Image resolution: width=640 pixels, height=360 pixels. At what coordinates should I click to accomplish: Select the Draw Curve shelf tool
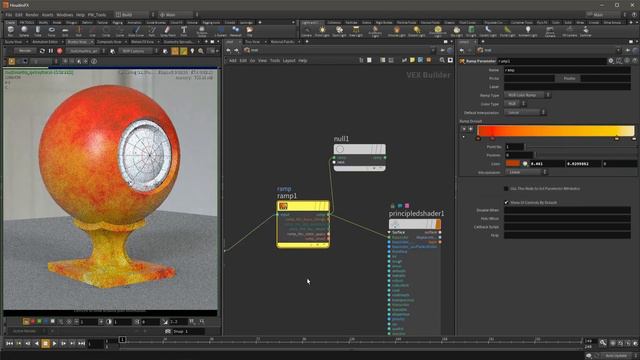click(136, 31)
